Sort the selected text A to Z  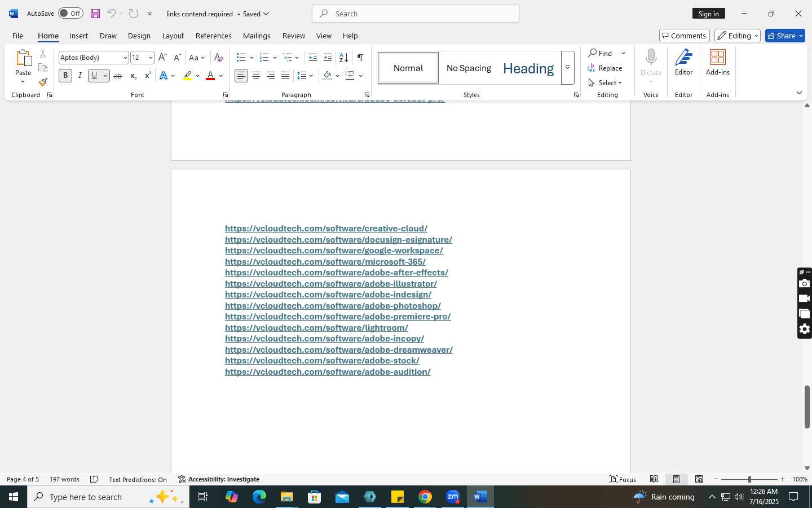click(x=343, y=58)
